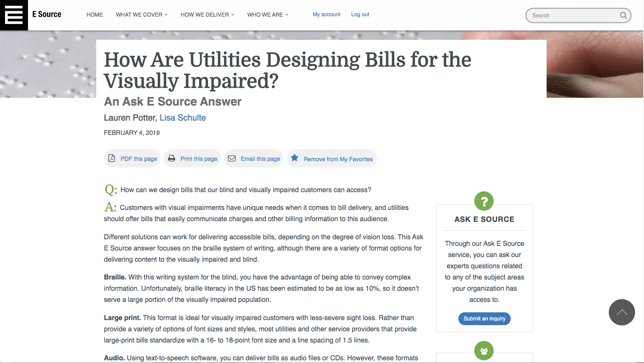Click the green group/people icon

[484, 351]
